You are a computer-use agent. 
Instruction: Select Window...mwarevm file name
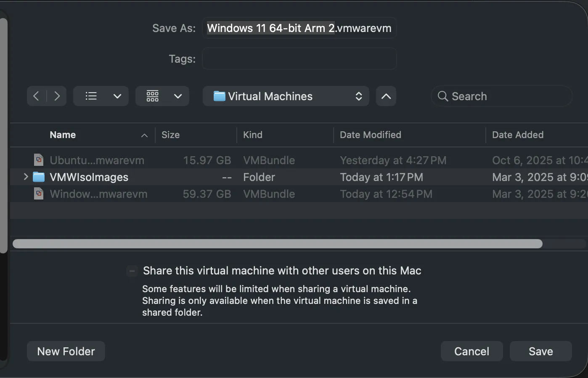coord(98,194)
